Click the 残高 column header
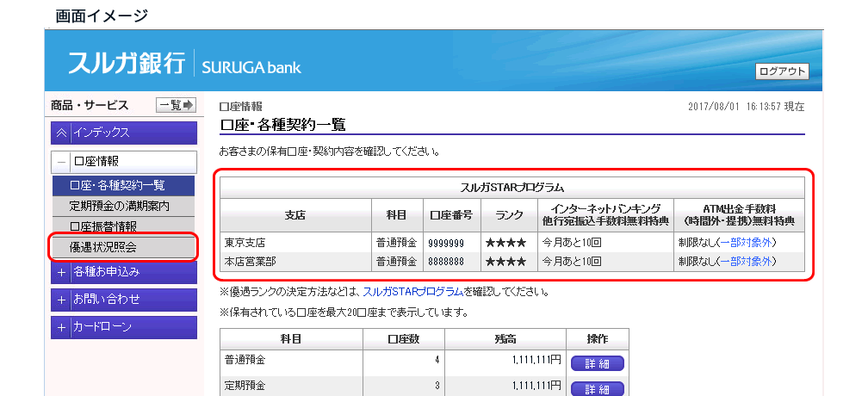The image size is (868, 396). coord(505,339)
